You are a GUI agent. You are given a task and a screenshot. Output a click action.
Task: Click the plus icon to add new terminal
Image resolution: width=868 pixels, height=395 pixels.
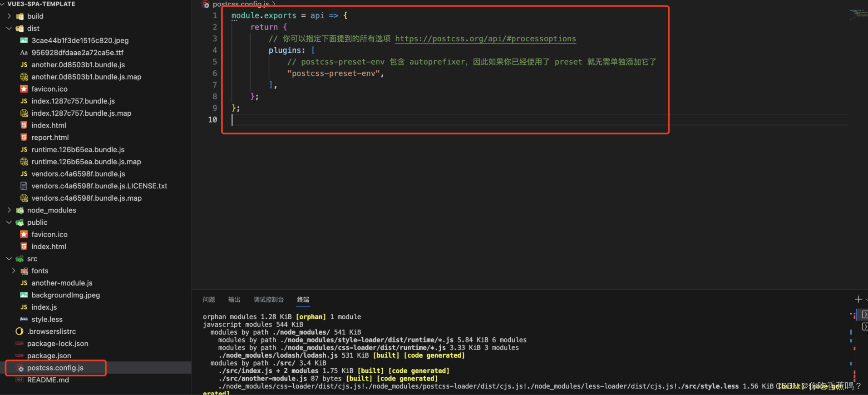[858, 299]
